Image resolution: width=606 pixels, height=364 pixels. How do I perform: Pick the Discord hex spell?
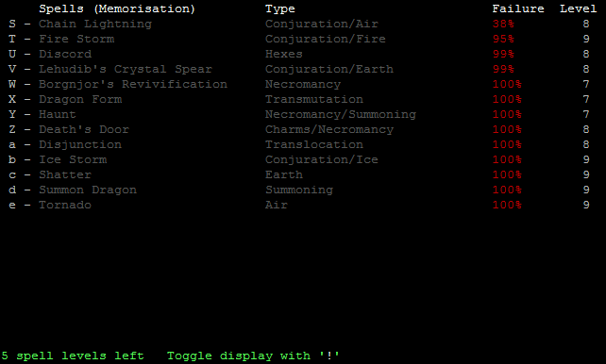tap(299, 54)
